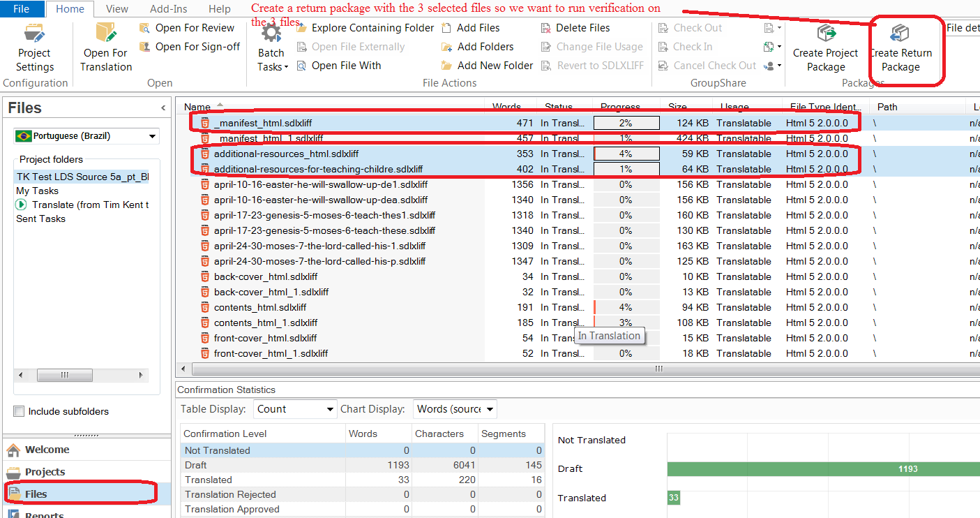Screen dimensions: 980x518
Task: Open the Add-Ins menu
Action: pyautogui.click(x=167, y=9)
